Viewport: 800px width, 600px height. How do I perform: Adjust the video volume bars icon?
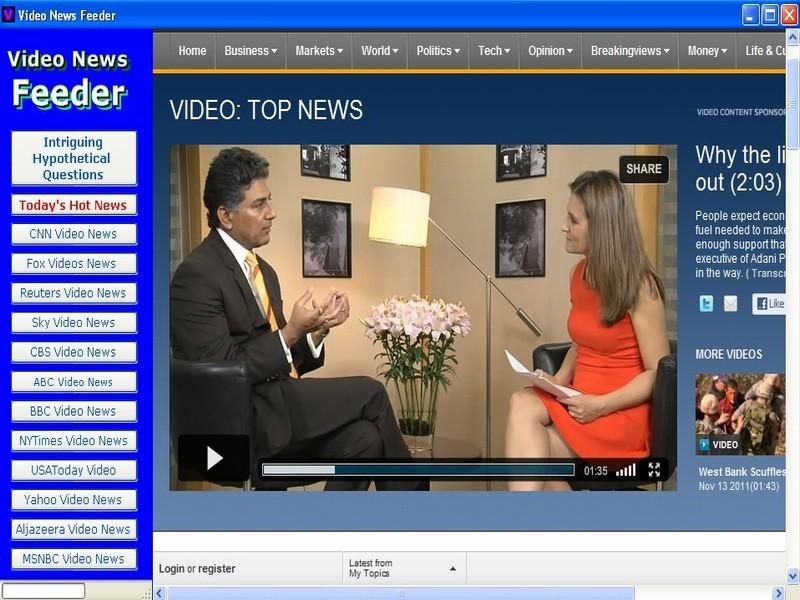[x=626, y=470]
